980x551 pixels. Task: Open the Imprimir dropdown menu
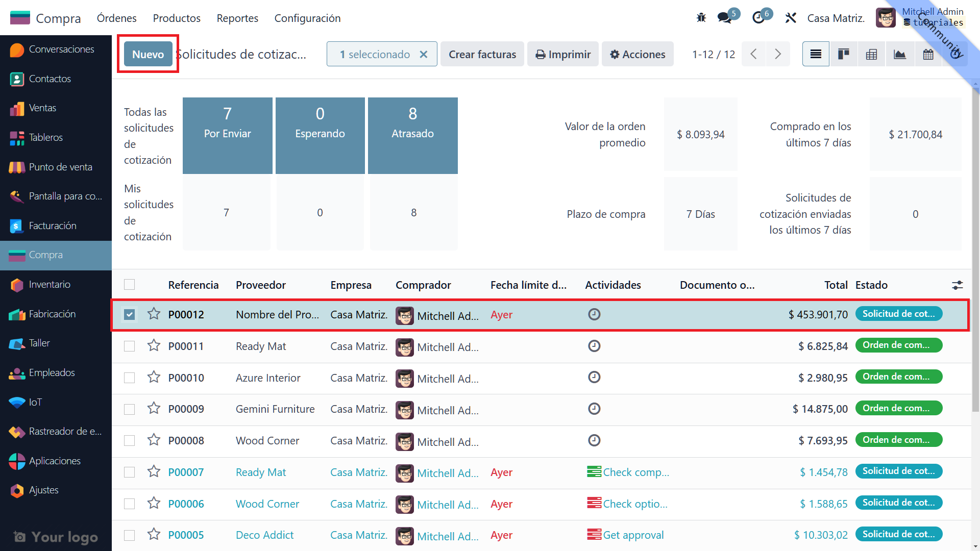pos(563,54)
